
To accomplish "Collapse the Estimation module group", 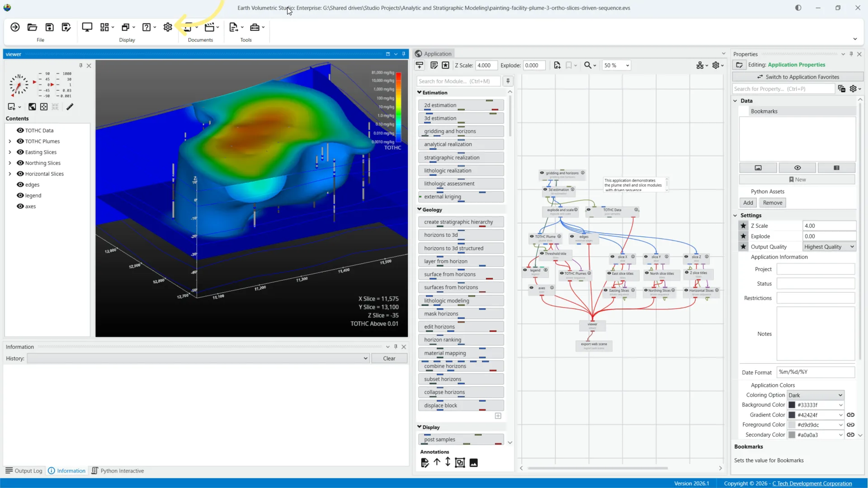I will 420,92.
